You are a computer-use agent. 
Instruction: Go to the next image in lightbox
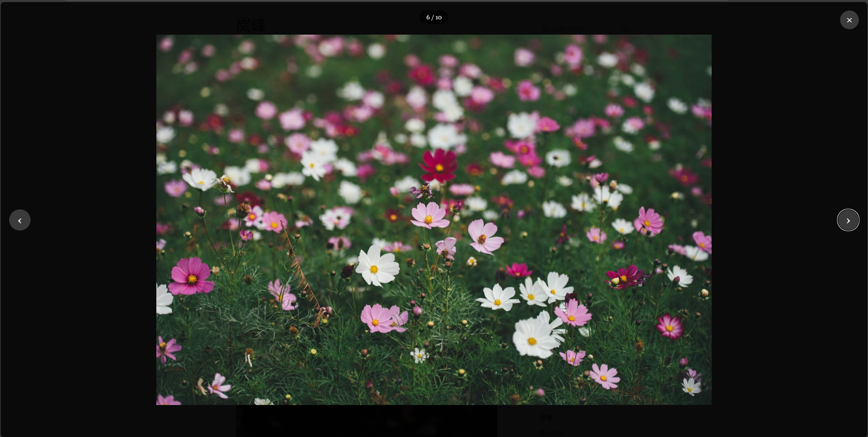point(848,220)
